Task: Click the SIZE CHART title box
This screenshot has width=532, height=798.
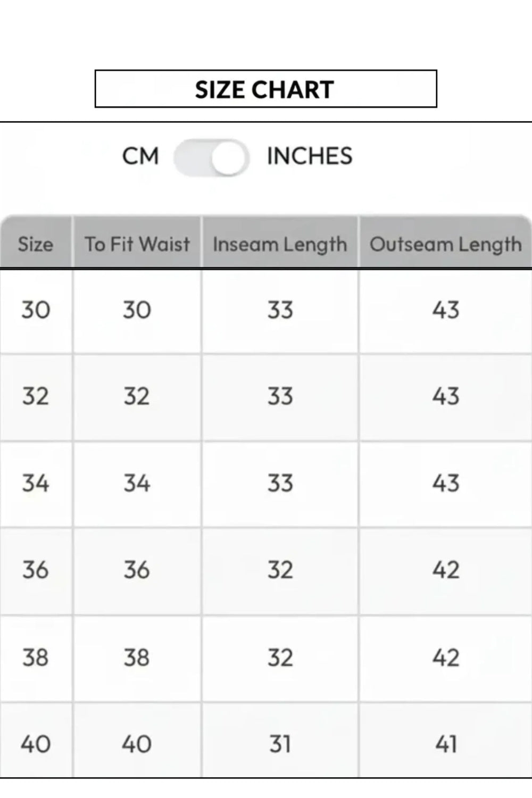Action: 265,89
